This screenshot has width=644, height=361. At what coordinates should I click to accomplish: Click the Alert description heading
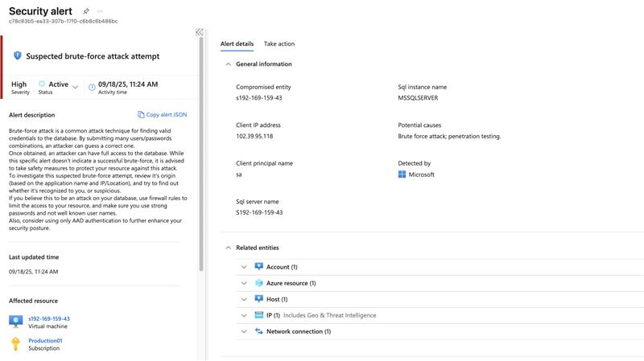tap(31, 115)
